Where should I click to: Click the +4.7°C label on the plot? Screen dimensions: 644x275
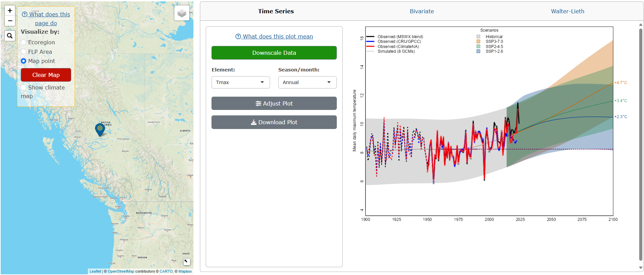[x=621, y=83]
